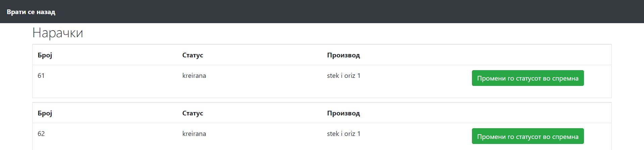Click 'stek i oriz 1' product in order 62
This screenshot has height=150, width=644.
click(343, 134)
